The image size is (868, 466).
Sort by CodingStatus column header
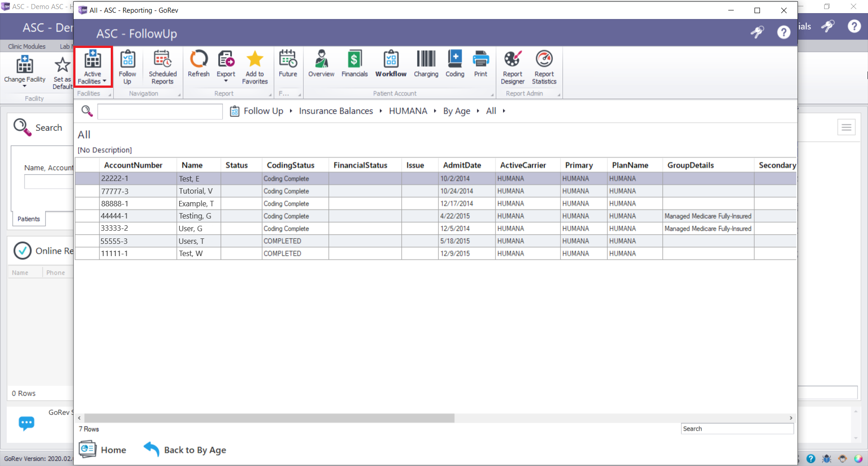click(295, 165)
